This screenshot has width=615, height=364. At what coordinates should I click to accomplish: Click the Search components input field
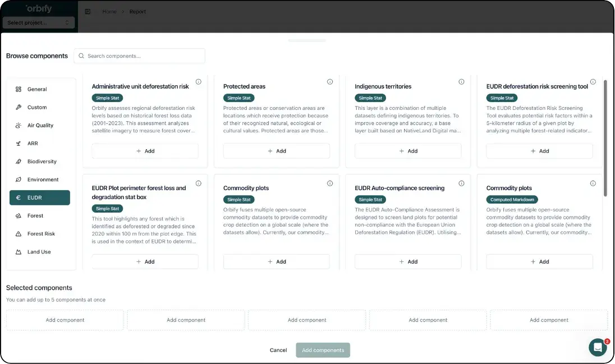pos(139,56)
